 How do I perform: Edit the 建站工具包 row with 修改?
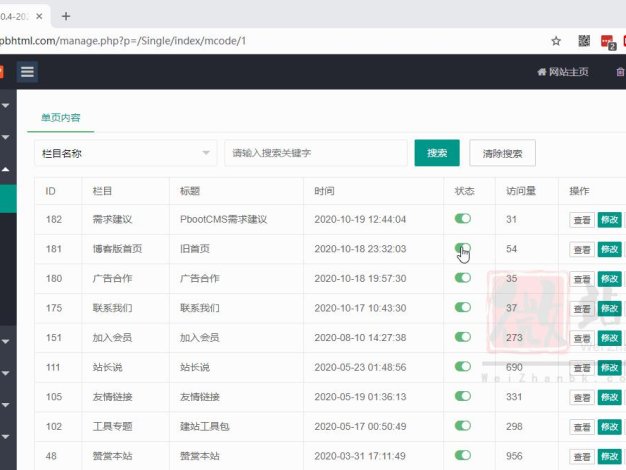[609, 427]
